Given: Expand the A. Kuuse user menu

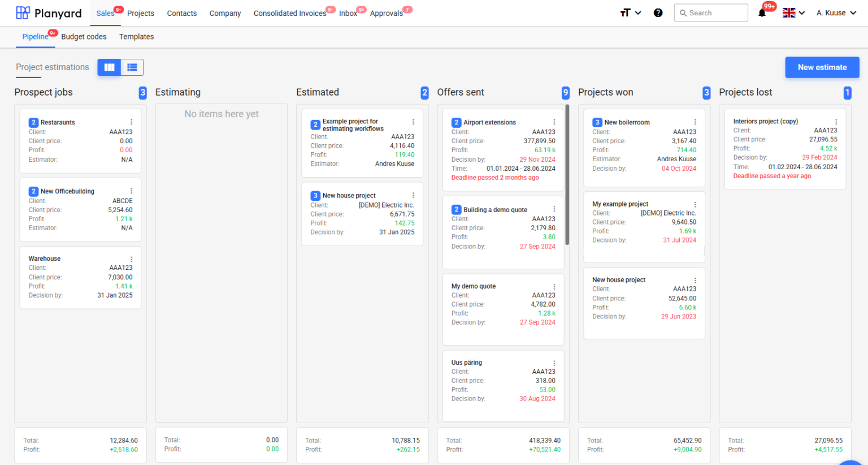Looking at the screenshot, I should pos(836,13).
